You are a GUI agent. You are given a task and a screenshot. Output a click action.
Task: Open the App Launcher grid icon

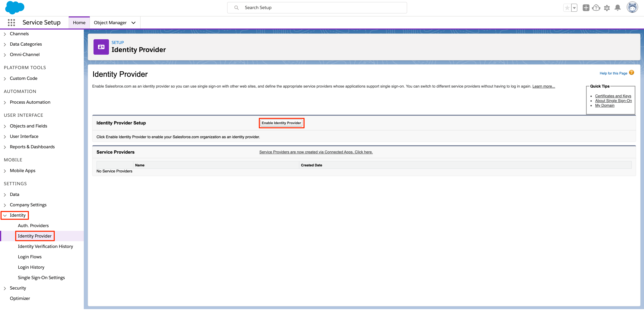[x=11, y=22]
